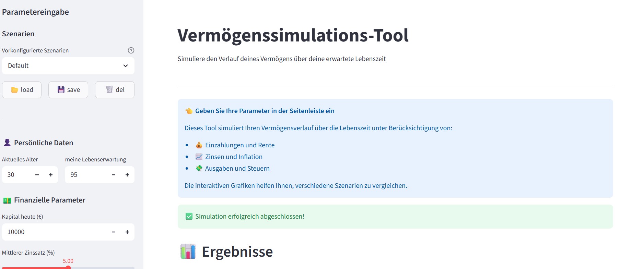Click the green checkmark success icon
This screenshot has height=269, width=644.
point(189,216)
